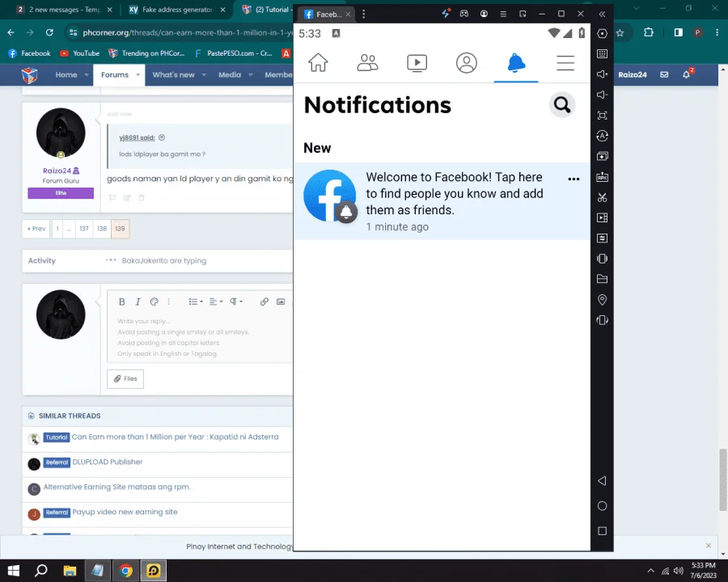728x582 pixels.
Task: Click LDPlayer install APK icon
Action: [x=602, y=177]
